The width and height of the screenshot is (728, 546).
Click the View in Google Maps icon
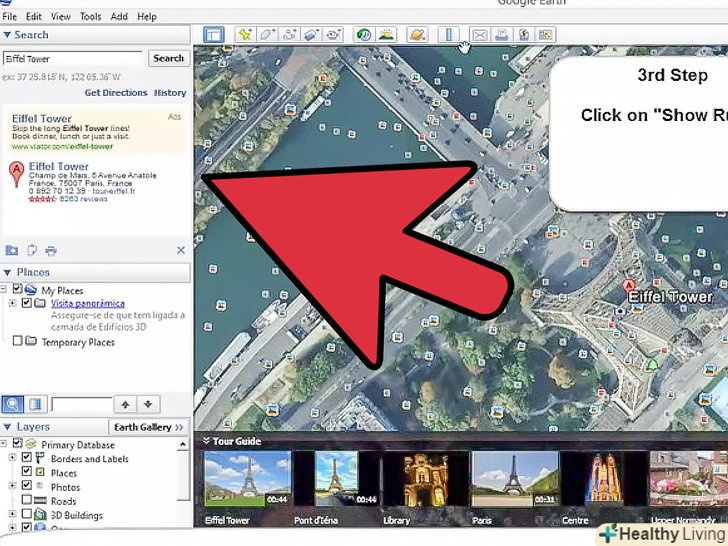(x=546, y=35)
